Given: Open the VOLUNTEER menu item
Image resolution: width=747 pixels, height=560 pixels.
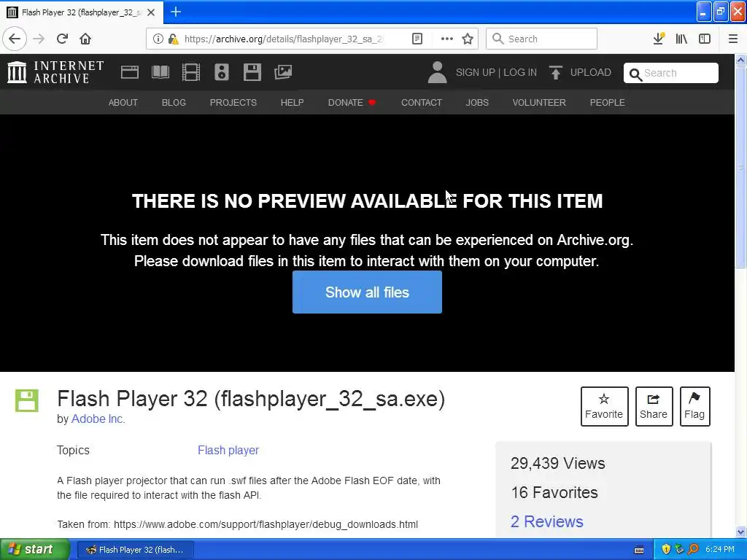Looking at the screenshot, I should coord(539,102).
